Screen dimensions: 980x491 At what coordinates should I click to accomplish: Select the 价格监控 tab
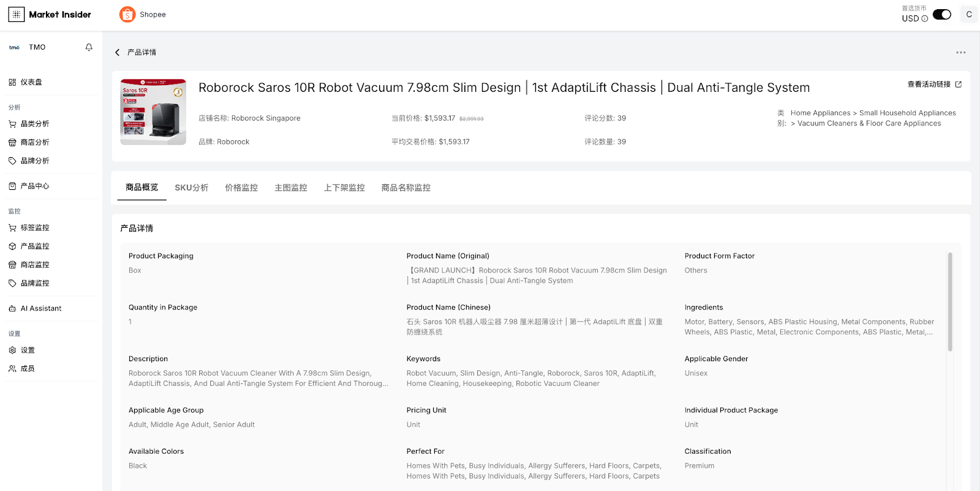coord(241,188)
